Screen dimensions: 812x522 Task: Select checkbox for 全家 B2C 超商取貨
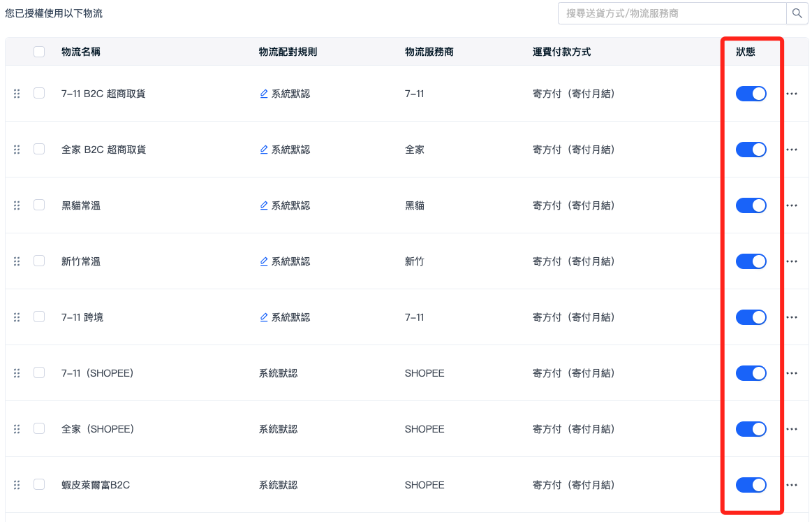(39, 149)
